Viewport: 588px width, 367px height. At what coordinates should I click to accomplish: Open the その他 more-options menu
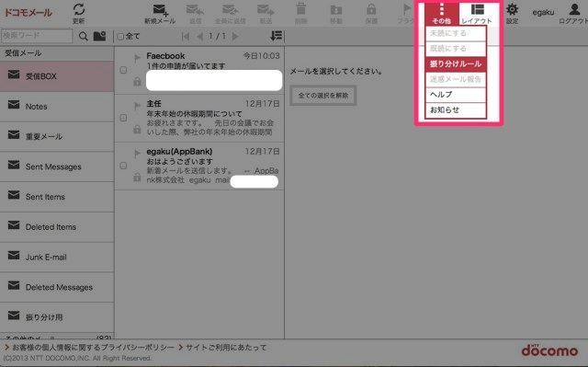(441, 14)
